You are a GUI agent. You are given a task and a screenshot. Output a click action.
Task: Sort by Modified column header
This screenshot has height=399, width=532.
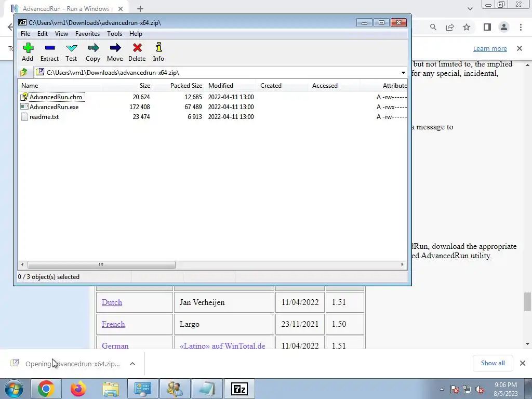231,86
